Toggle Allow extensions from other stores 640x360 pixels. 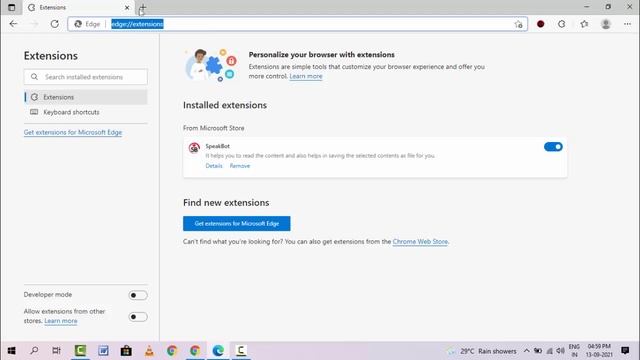coord(138,317)
